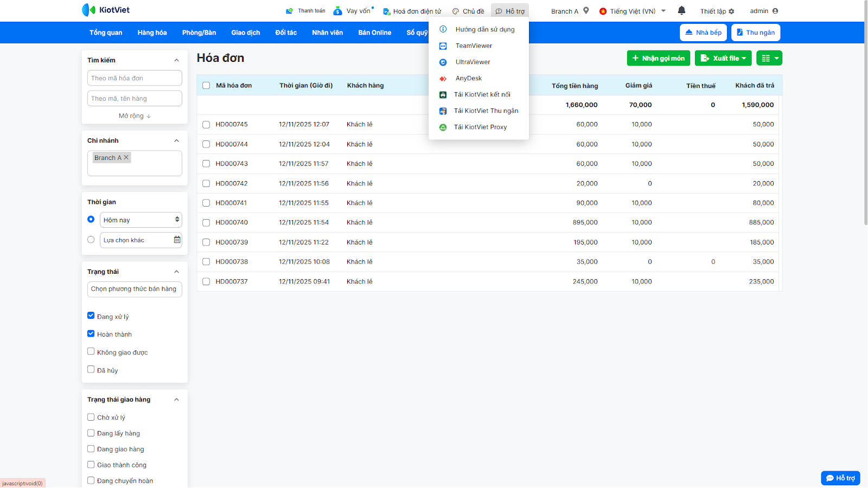868x488 pixels.
Task: Open the Giao dịch menu
Action: [246, 33]
